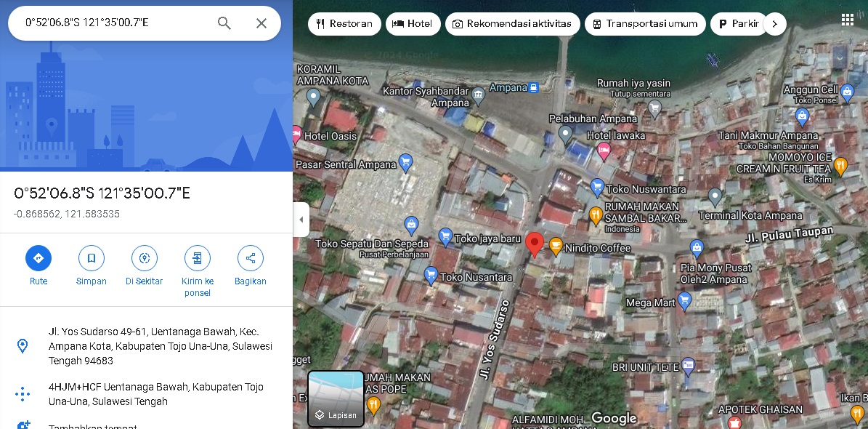
Task: Click the Rute directions icon
Action: pyautogui.click(x=38, y=258)
